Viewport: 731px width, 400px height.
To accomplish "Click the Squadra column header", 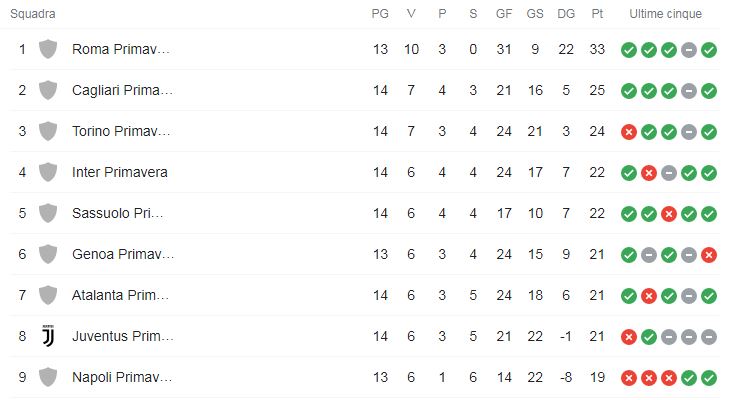I will (33, 15).
